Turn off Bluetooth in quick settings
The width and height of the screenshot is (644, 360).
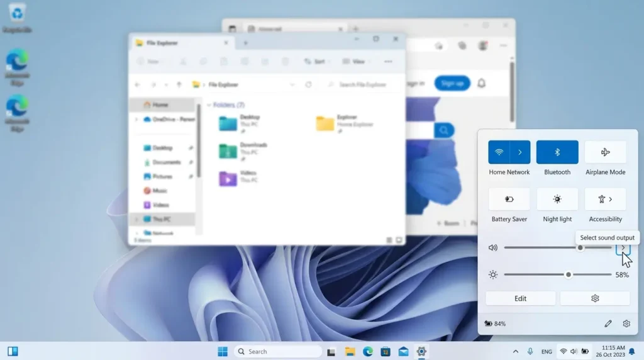click(557, 152)
